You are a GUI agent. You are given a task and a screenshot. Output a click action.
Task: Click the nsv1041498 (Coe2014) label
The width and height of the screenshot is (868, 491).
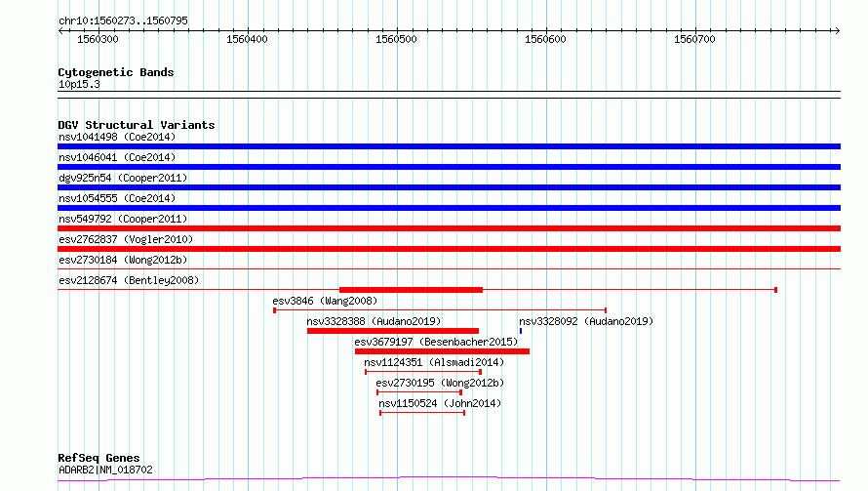tap(117, 137)
